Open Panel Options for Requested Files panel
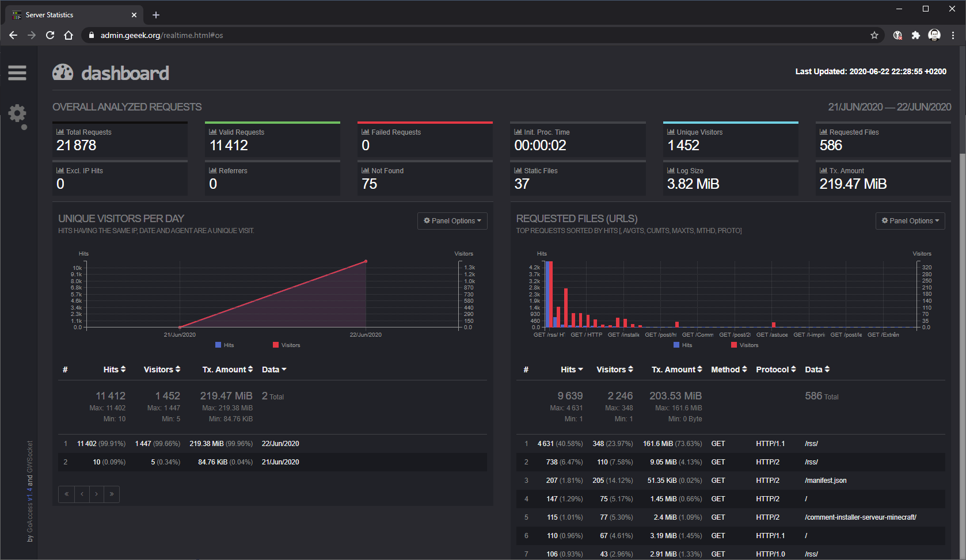Image resolution: width=966 pixels, height=560 pixels. pyautogui.click(x=910, y=221)
